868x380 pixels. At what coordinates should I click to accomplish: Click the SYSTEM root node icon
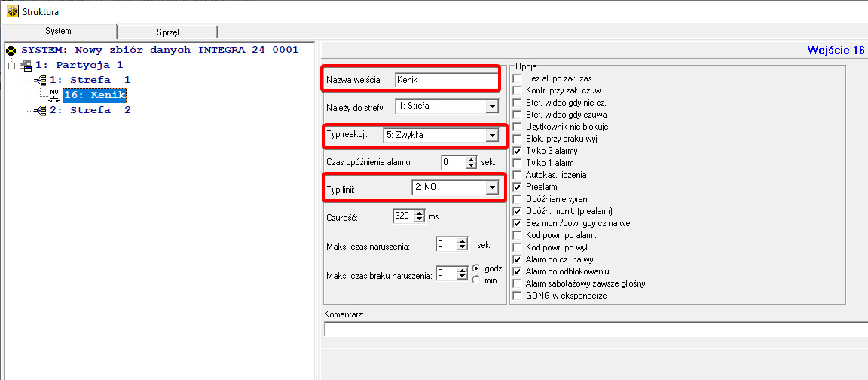click(11, 51)
